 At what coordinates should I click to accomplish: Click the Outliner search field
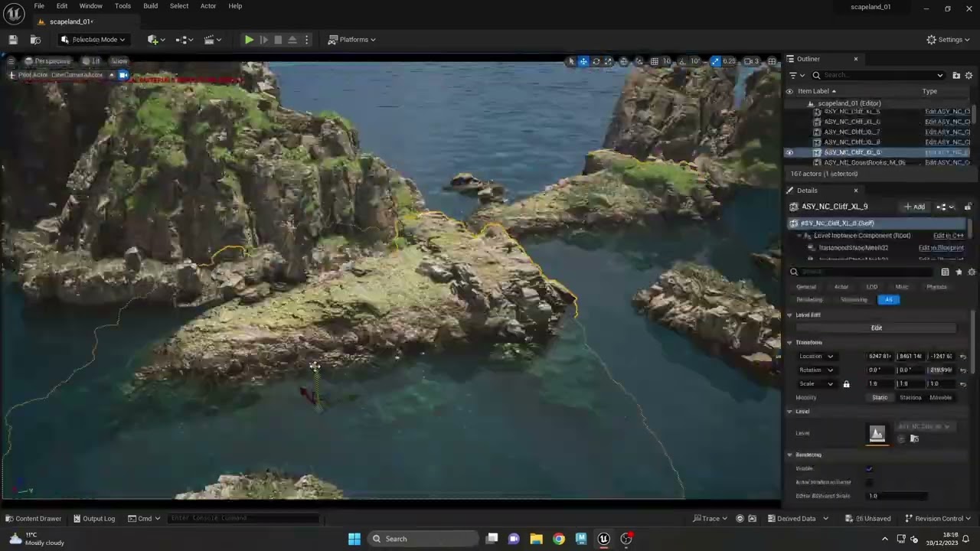(878, 75)
